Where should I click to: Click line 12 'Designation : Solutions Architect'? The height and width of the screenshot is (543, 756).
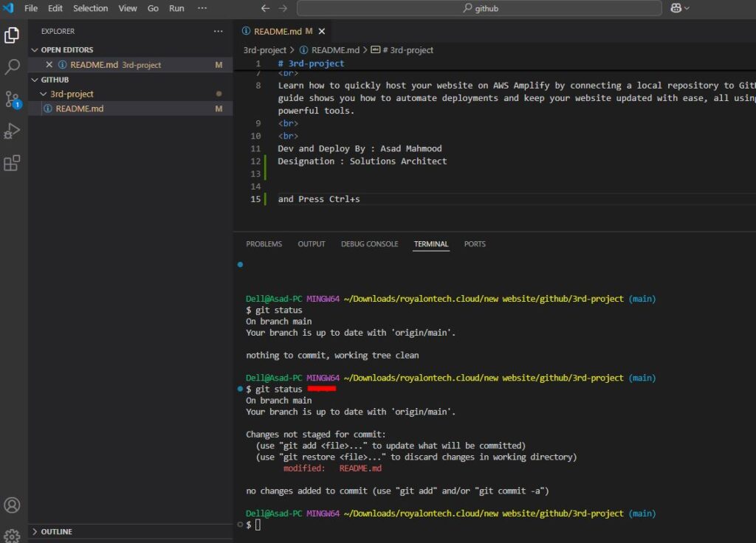pyautogui.click(x=362, y=161)
